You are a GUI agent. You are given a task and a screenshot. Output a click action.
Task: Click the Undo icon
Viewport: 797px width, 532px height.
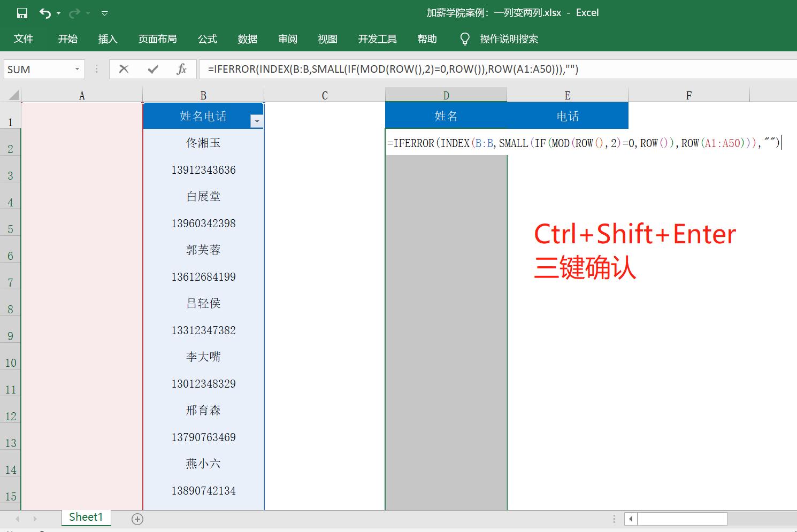45,13
